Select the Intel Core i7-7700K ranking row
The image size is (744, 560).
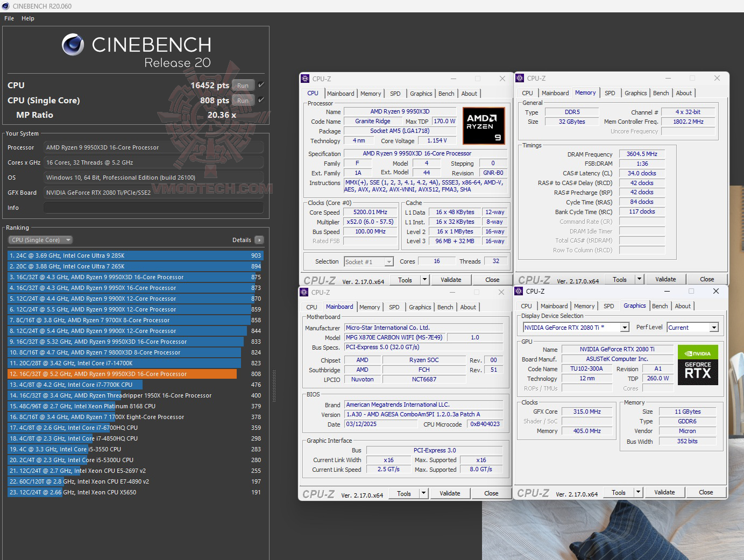(135, 385)
